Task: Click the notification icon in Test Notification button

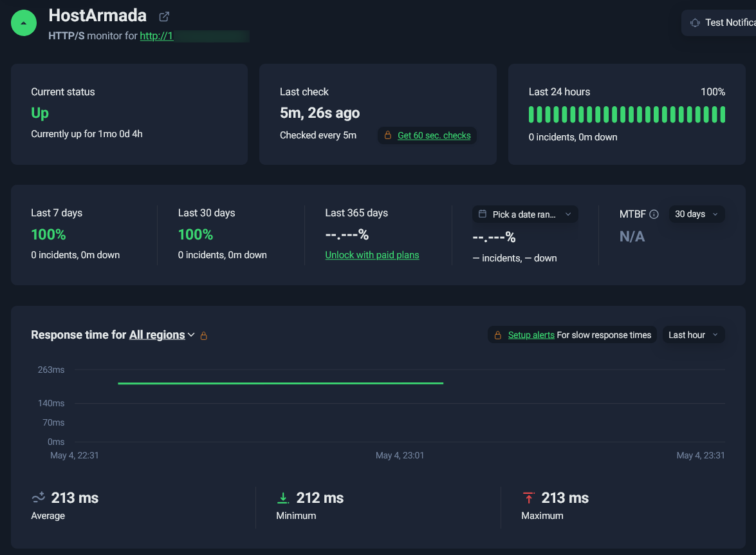Action: click(x=695, y=23)
